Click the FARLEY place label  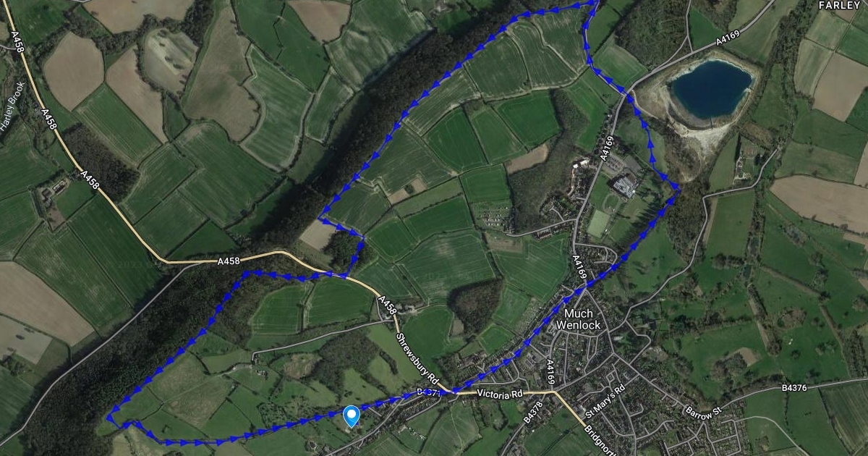[840, 4]
